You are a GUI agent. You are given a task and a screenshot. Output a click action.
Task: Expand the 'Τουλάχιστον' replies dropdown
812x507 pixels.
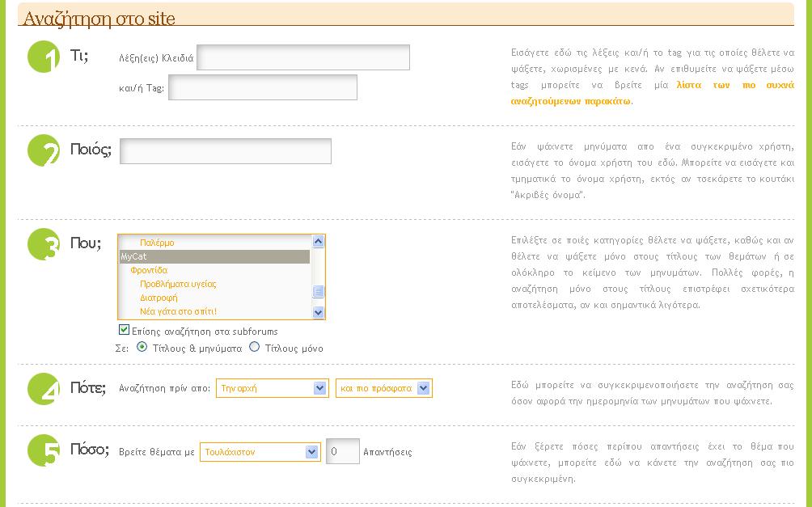[260, 452]
